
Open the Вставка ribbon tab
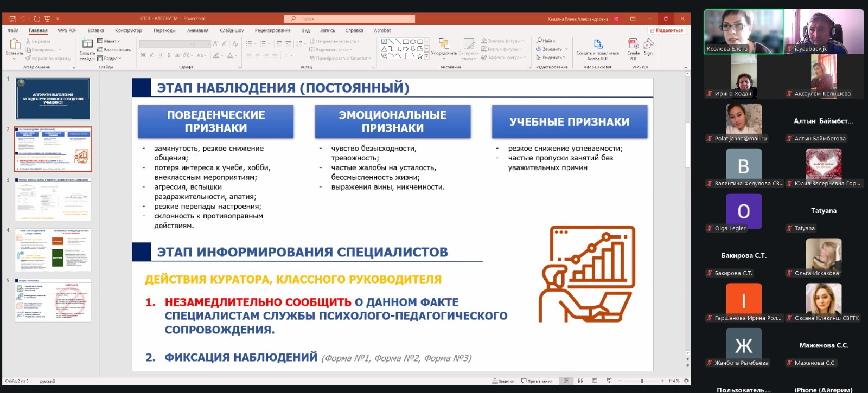coord(95,30)
